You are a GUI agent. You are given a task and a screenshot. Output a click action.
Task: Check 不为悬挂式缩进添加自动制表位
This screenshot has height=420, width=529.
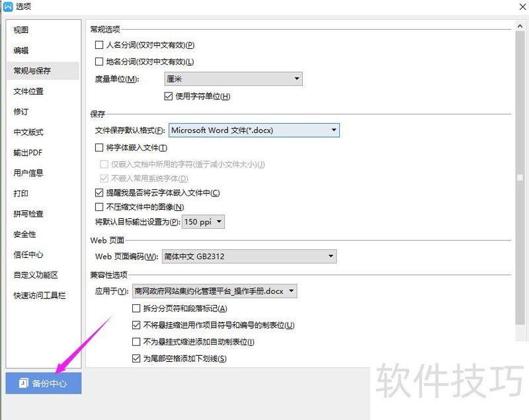pyautogui.click(x=136, y=342)
